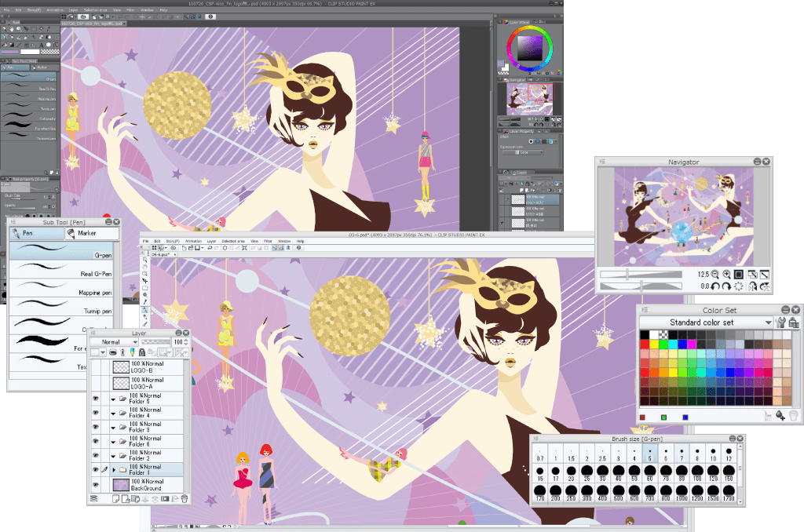Open the Layer menu in the front window
804x532 pixels.
pyautogui.click(x=211, y=241)
